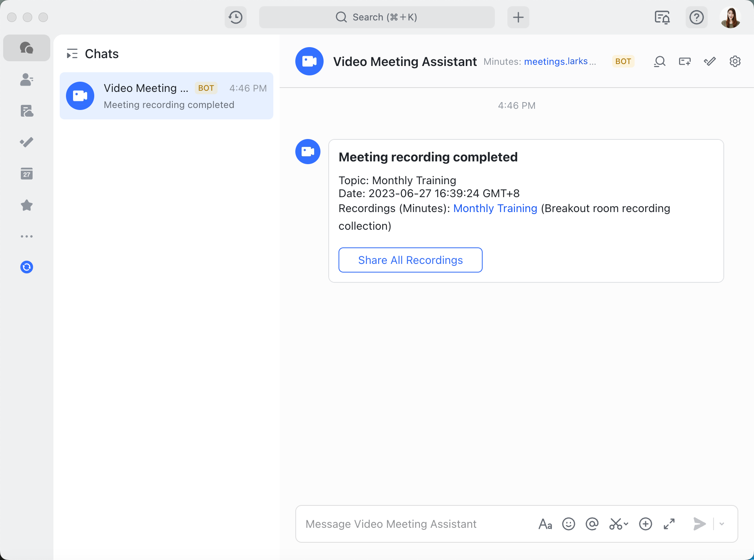Open Tasks using the checkmark sidebar icon
This screenshot has height=560, width=754.
[x=26, y=142]
